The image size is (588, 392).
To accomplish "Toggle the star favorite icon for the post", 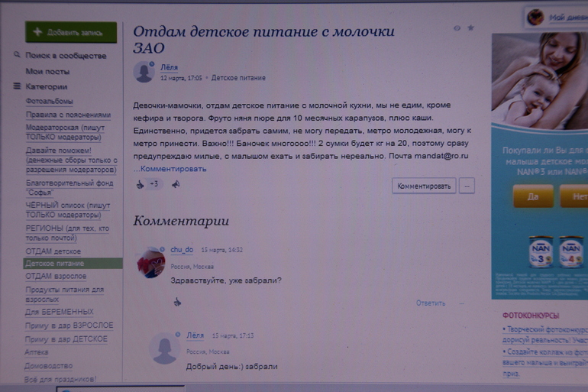I will [x=471, y=28].
